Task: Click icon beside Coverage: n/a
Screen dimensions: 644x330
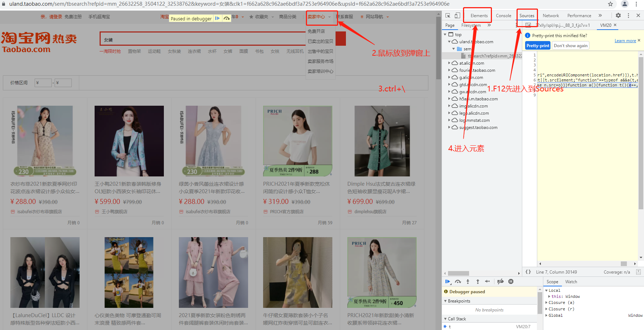Action: click(639, 272)
